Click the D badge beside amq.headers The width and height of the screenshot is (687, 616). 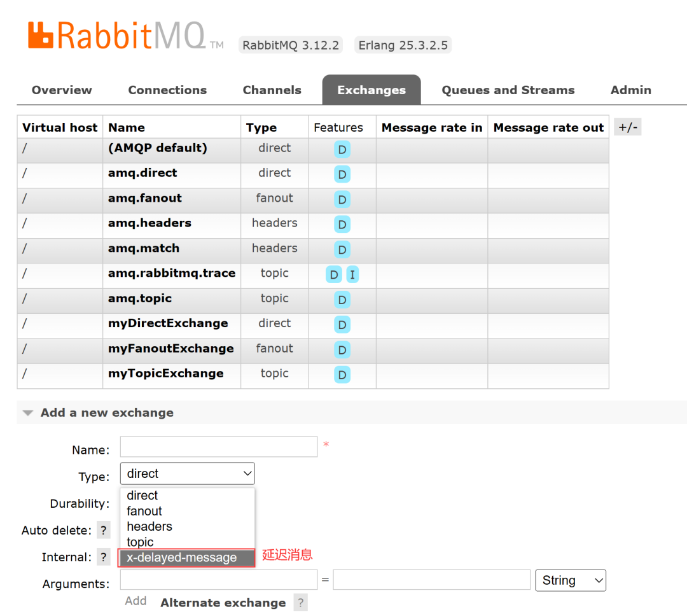coord(342,224)
